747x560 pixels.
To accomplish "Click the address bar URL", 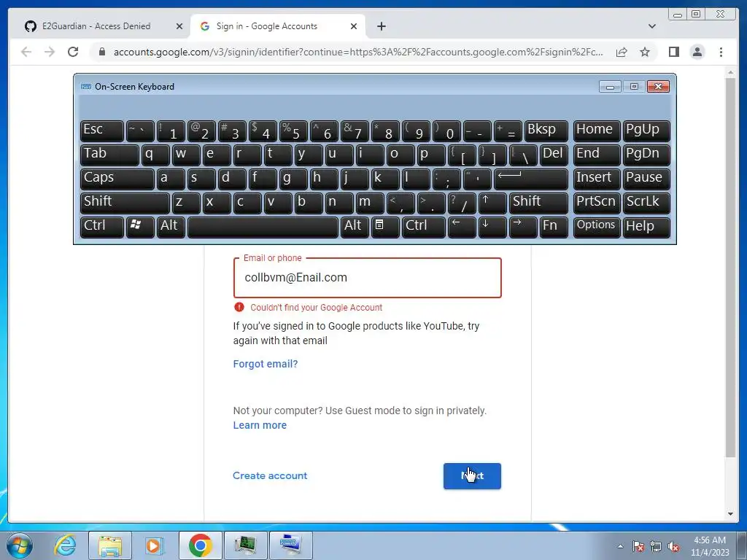I will [357, 52].
